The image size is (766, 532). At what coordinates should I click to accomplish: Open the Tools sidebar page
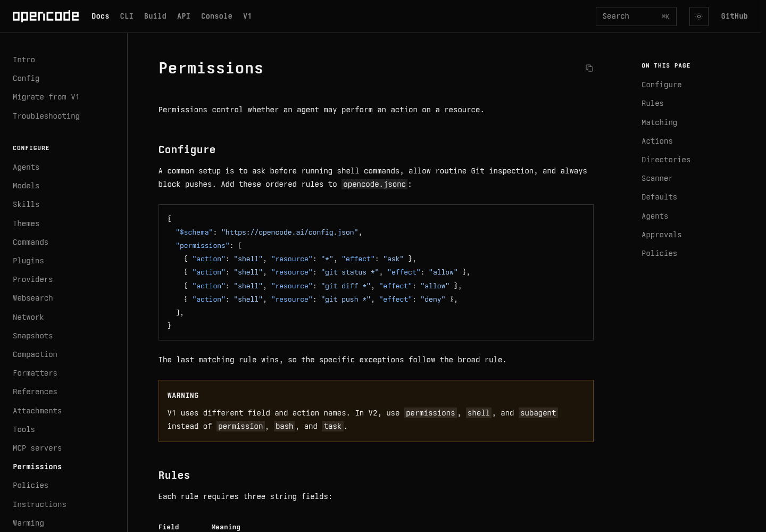pyautogui.click(x=24, y=429)
